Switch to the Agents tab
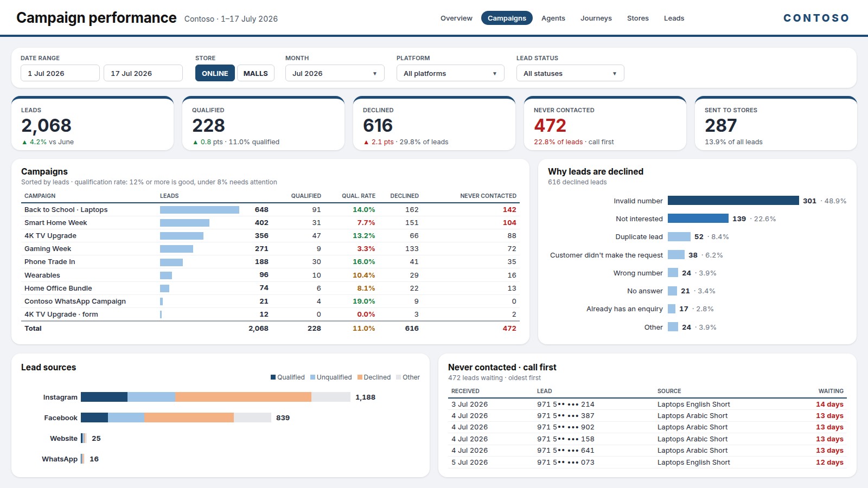This screenshot has width=868, height=488. (553, 18)
